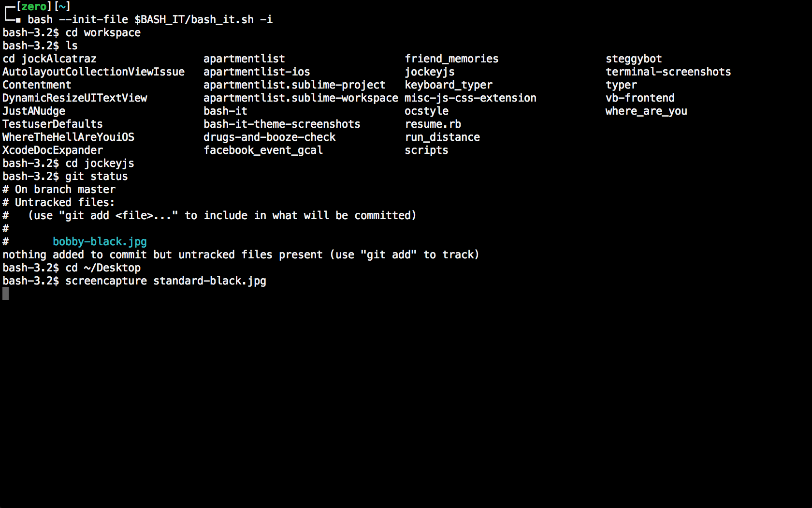812x508 pixels.
Task: Select the resume.rb file name
Action: pyautogui.click(x=433, y=124)
